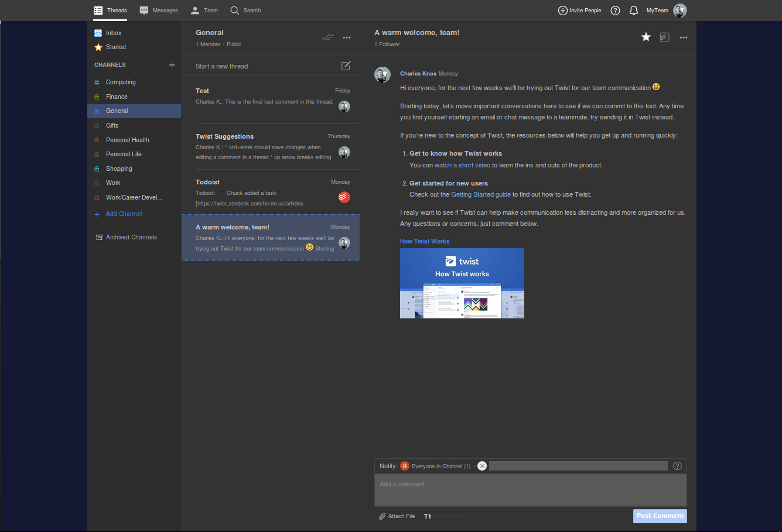Click the Todoist red avatar icon
Screen dimensions: 782x532
coord(344,197)
